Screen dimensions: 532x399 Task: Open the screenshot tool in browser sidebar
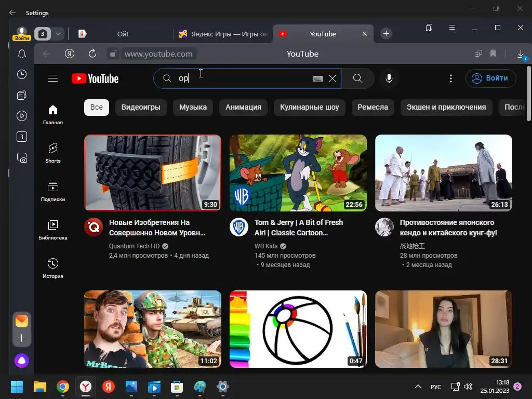point(22,158)
